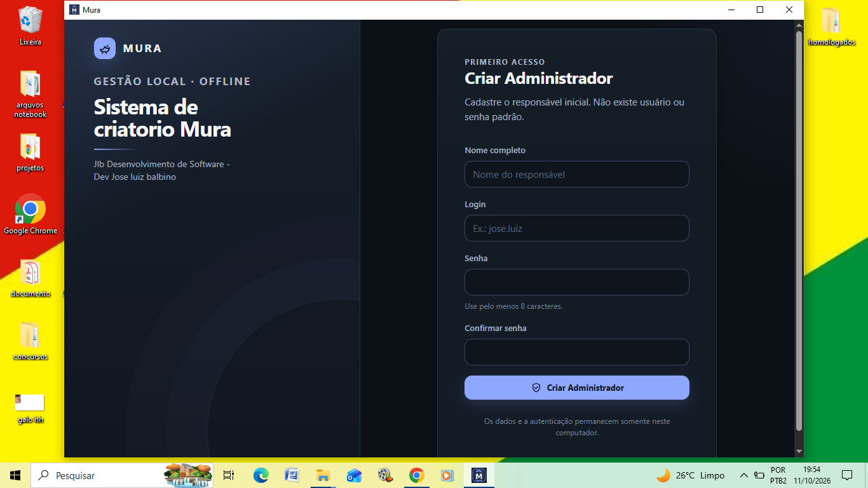Show hidden system tray icons

(x=743, y=475)
